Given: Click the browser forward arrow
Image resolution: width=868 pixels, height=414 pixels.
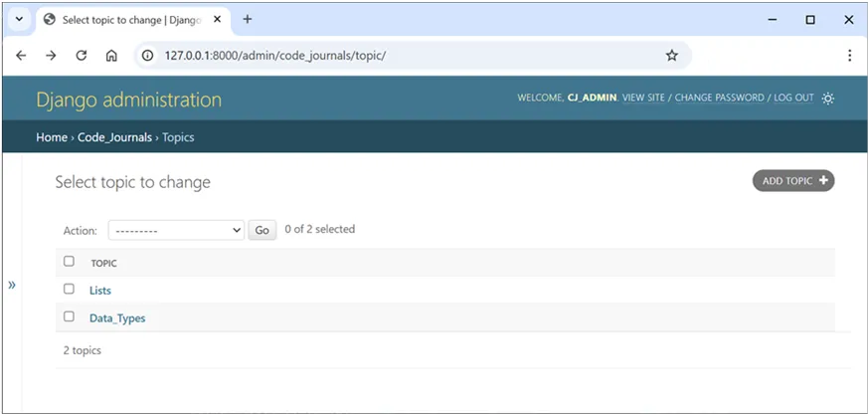Looking at the screenshot, I should point(51,56).
